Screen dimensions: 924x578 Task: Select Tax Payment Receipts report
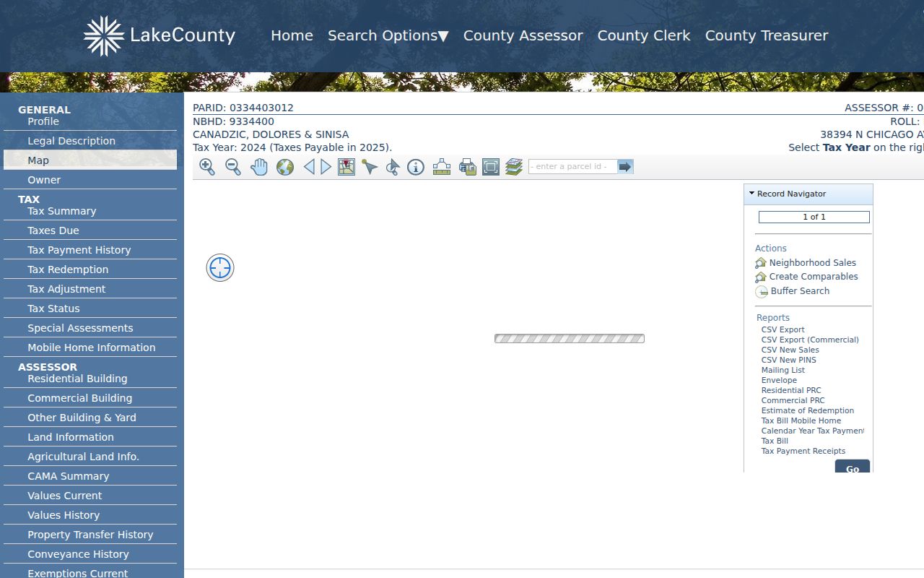803,451
